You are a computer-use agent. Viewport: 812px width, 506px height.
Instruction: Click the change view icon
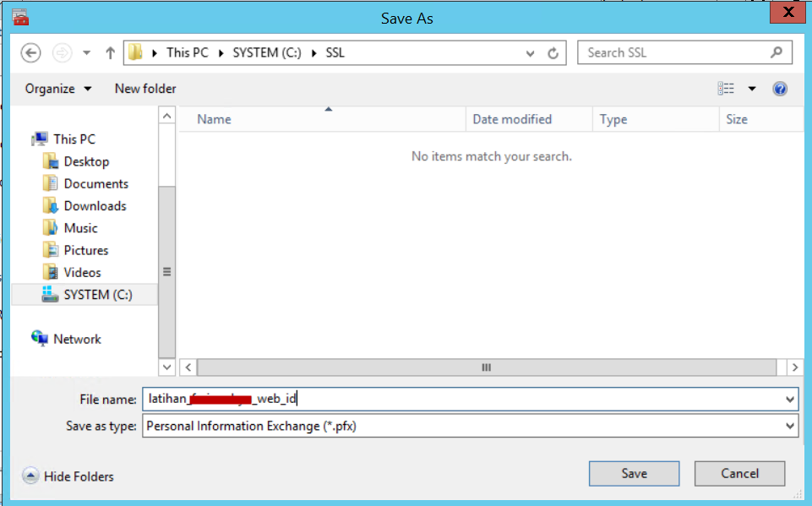(726, 89)
